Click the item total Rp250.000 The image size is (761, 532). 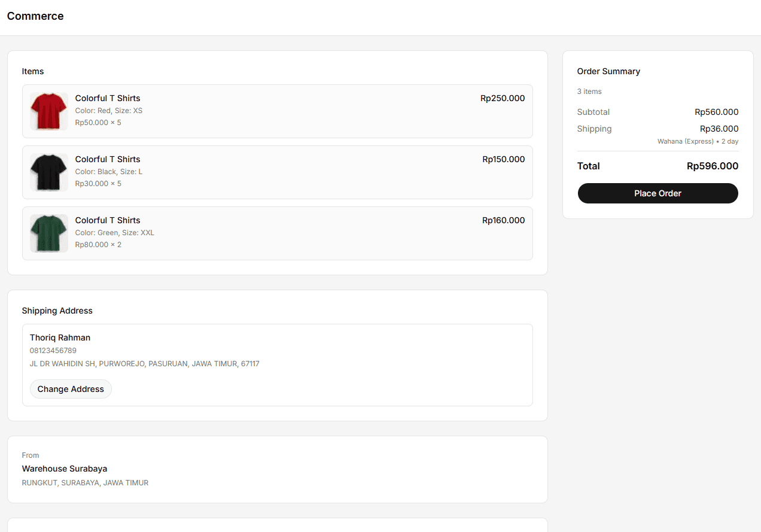(503, 98)
